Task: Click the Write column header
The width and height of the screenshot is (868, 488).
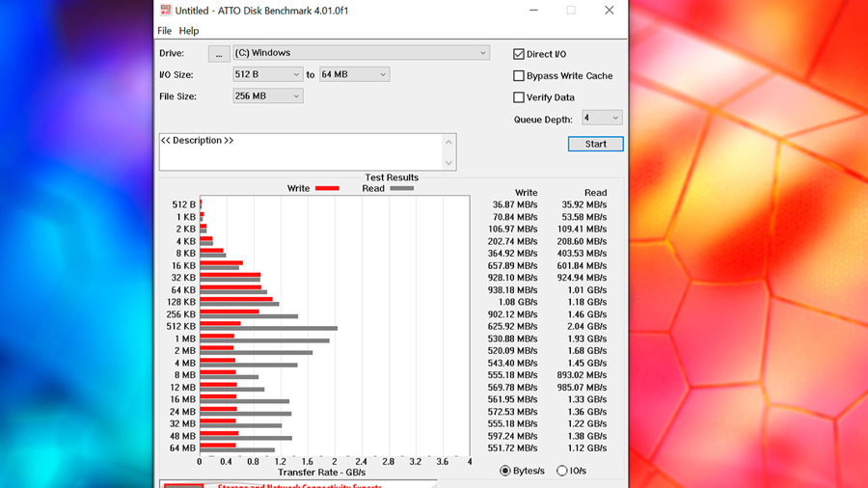Action: [526, 193]
